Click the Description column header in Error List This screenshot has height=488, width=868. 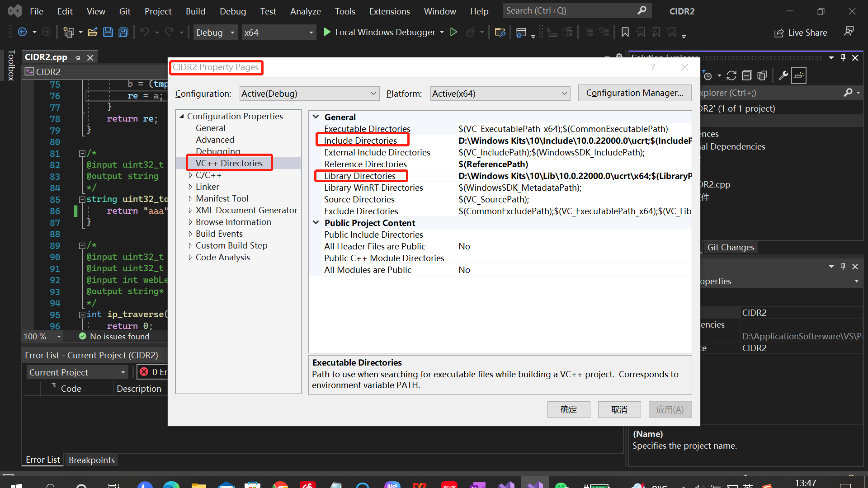pos(139,389)
